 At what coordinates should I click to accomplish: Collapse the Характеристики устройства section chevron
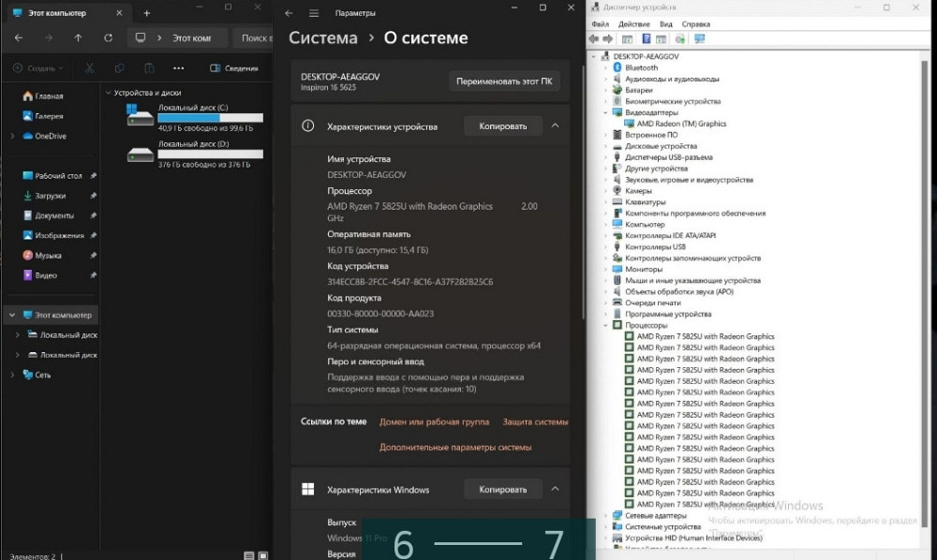tap(557, 125)
